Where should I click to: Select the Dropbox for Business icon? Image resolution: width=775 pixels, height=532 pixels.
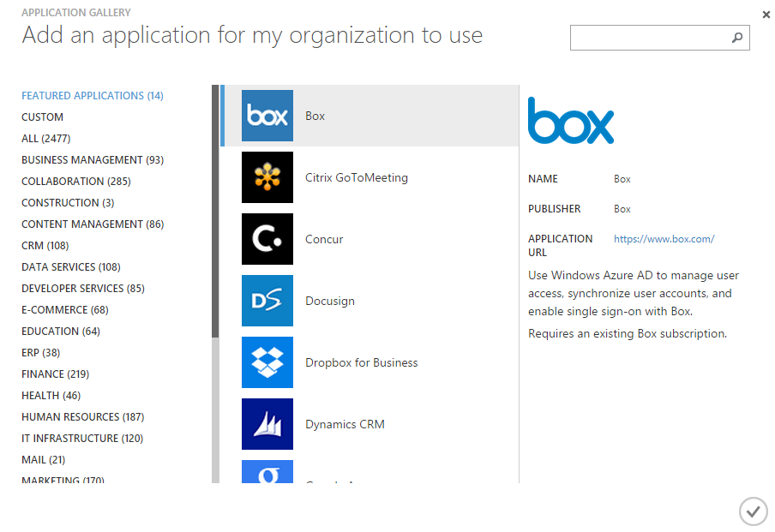click(267, 362)
